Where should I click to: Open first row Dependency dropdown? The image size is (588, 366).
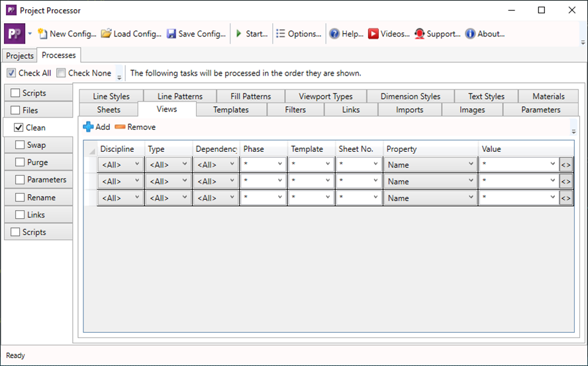pos(216,165)
